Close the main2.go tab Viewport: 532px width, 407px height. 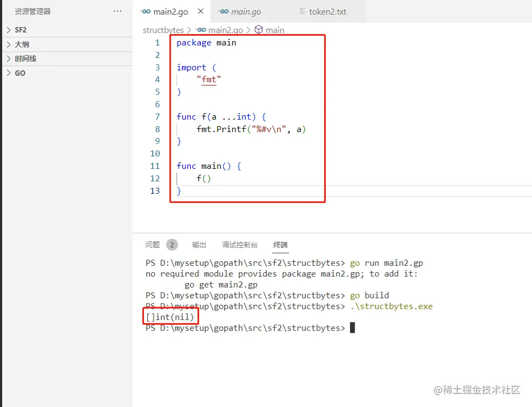201,11
